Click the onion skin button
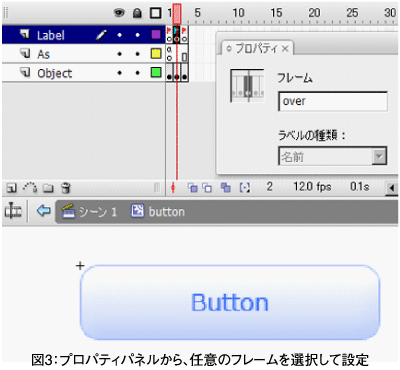Image resolution: width=400 pixels, height=370 pixels. [x=192, y=188]
